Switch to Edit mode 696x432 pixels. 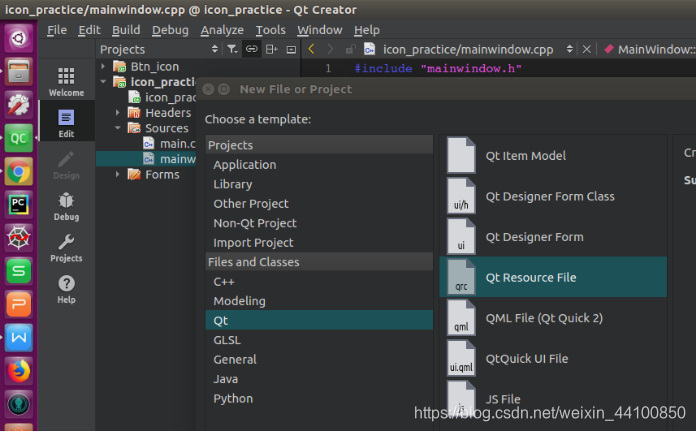(x=66, y=123)
